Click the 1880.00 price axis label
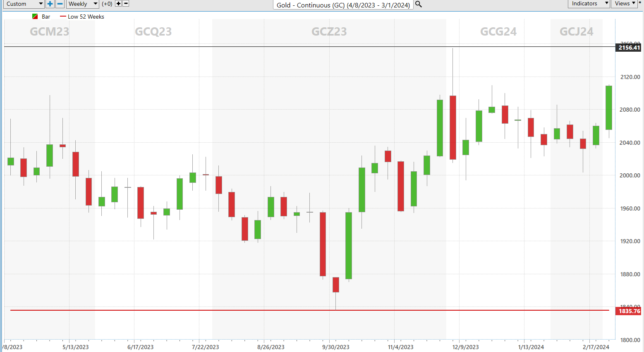The height and width of the screenshot is (352, 644). tap(630, 274)
